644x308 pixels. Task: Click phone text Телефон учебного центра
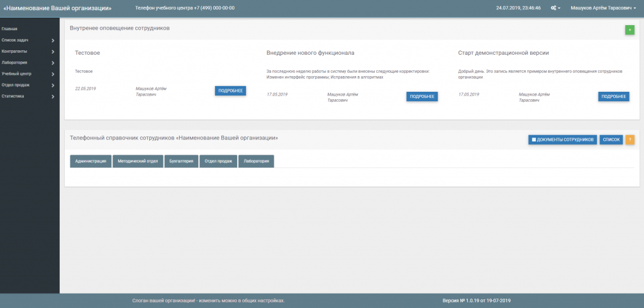(185, 8)
